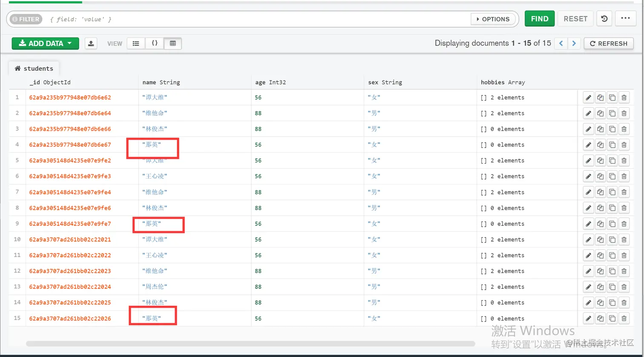The height and width of the screenshot is (357, 644).
Task: Open query history clock icon
Action: pyautogui.click(x=604, y=19)
